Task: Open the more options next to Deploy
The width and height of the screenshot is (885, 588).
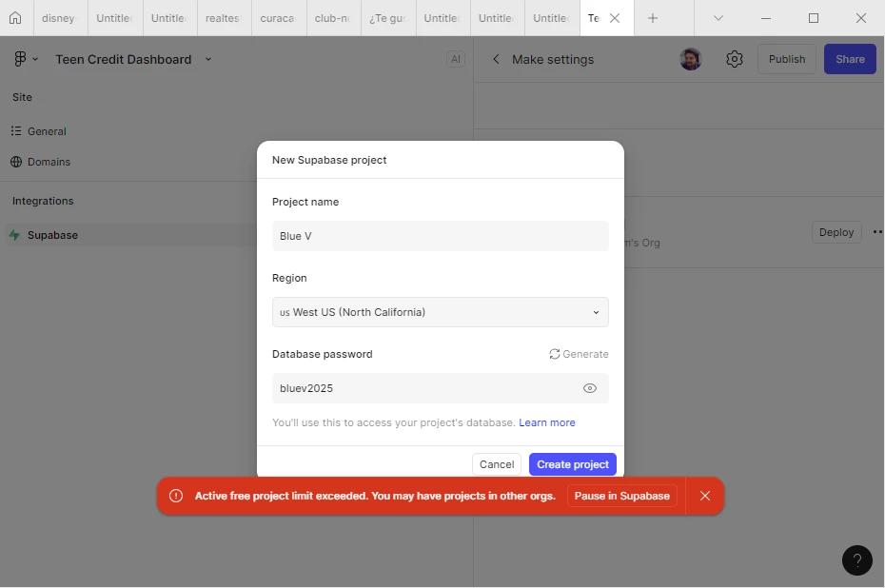Action: (877, 232)
